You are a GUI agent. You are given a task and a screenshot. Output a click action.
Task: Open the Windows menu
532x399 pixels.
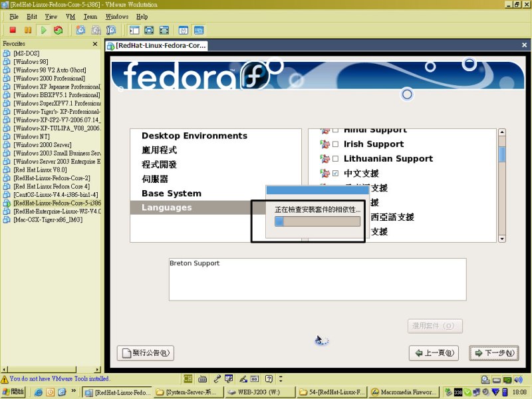click(x=117, y=17)
